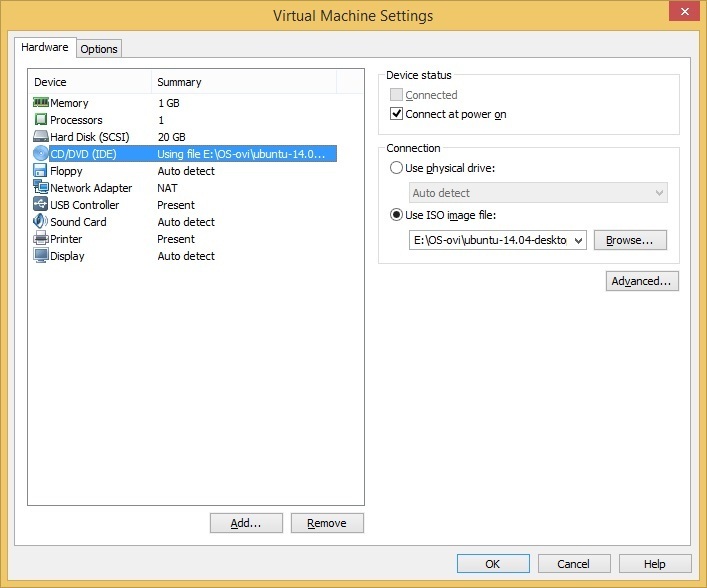The height and width of the screenshot is (588, 707).
Task: Choose the Use physical drive option
Action: 396,168
